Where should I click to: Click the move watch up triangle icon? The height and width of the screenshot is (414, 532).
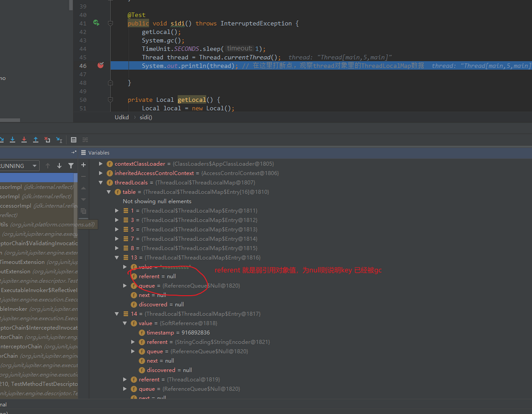pos(83,188)
